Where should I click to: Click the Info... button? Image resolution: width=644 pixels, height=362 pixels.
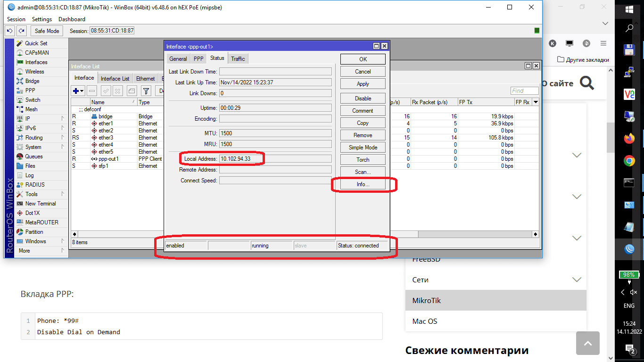pos(363,184)
